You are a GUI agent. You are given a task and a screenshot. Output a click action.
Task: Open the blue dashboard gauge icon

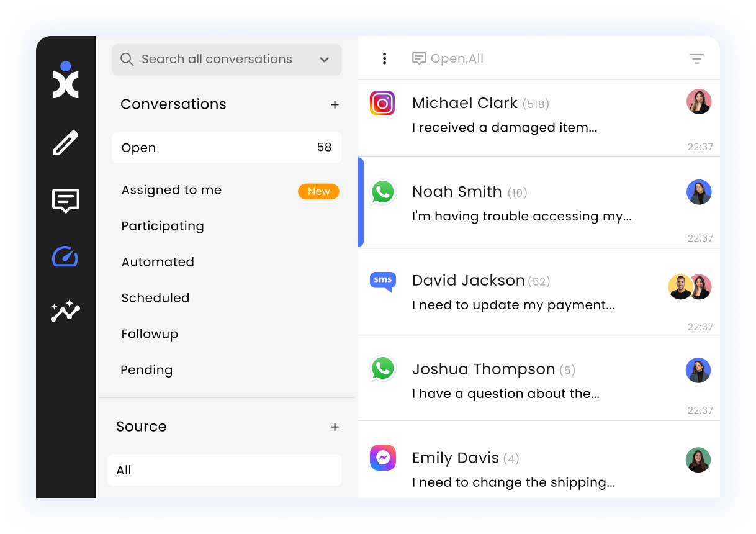coord(65,256)
